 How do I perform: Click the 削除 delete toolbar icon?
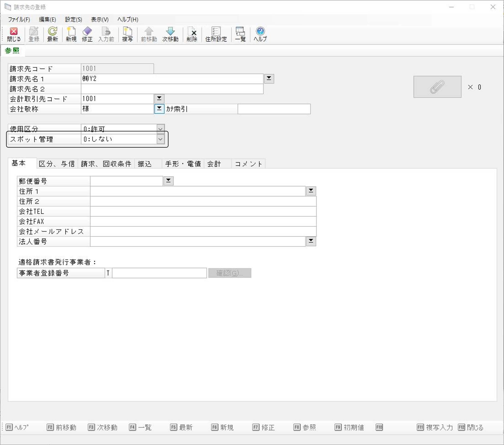pyautogui.click(x=192, y=34)
